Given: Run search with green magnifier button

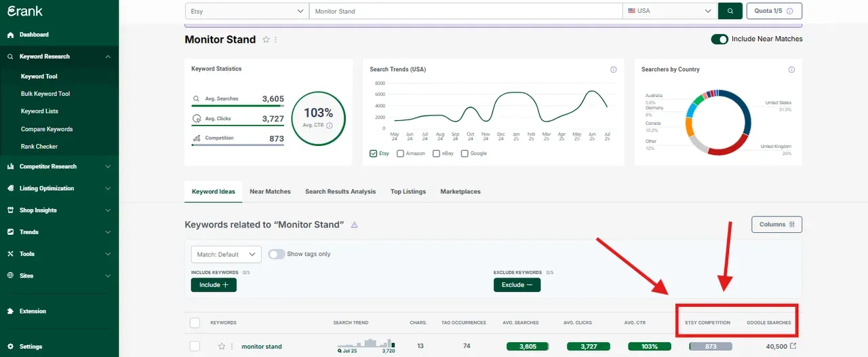Looking at the screenshot, I should tap(730, 11).
